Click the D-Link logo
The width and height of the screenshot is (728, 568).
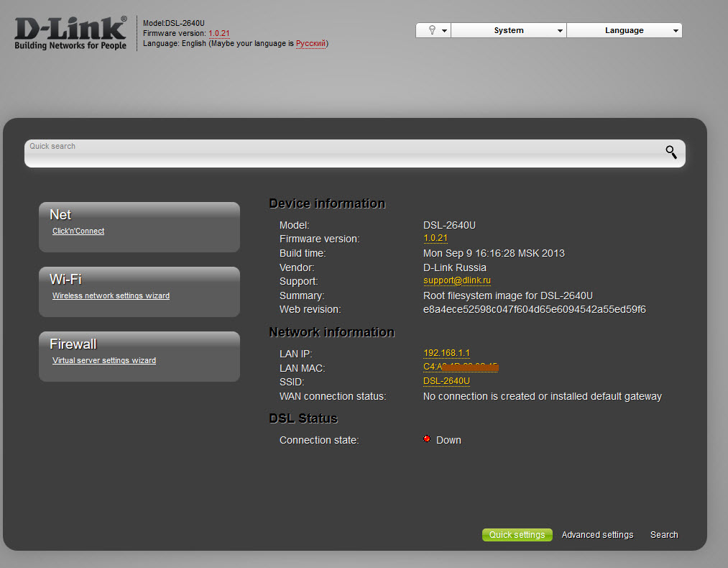click(x=70, y=33)
